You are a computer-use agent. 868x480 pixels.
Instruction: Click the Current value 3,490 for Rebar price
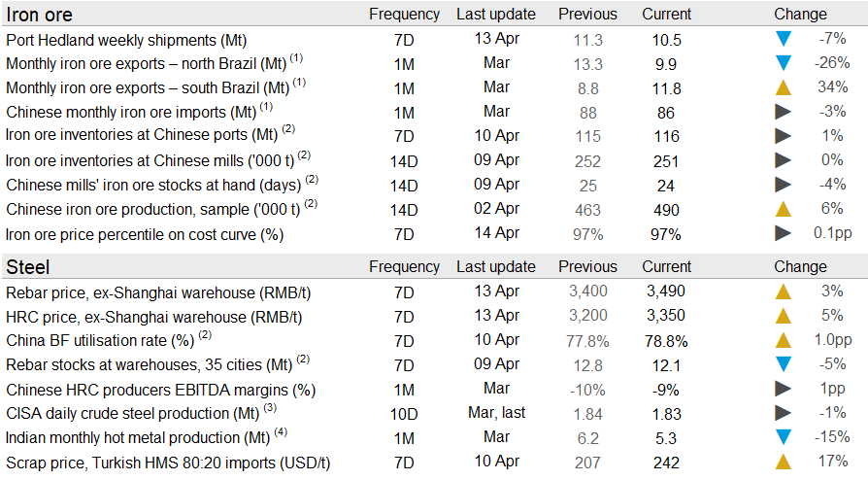(x=665, y=291)
